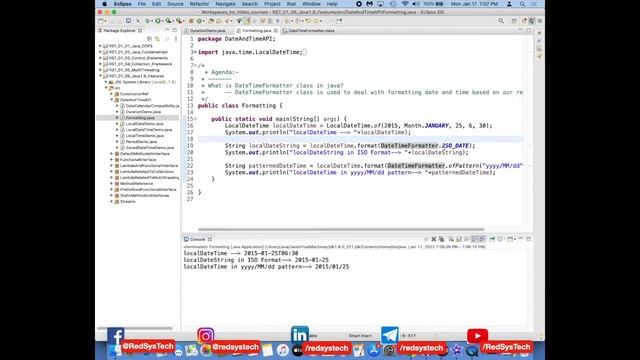
Task: Open the Navigate menu
Action: coord(225,4)
